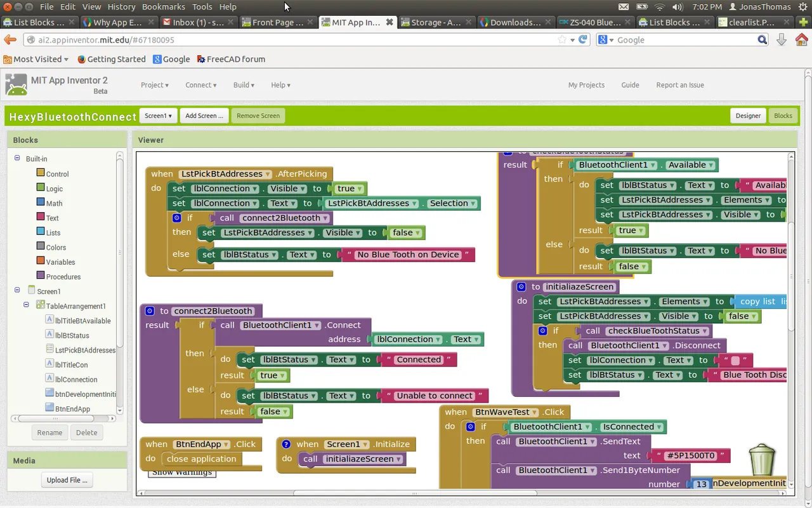This screenshot has height=508, width=812.
Task: Click the lblBtStatus component icon in tree
Action: click(49, 334)
